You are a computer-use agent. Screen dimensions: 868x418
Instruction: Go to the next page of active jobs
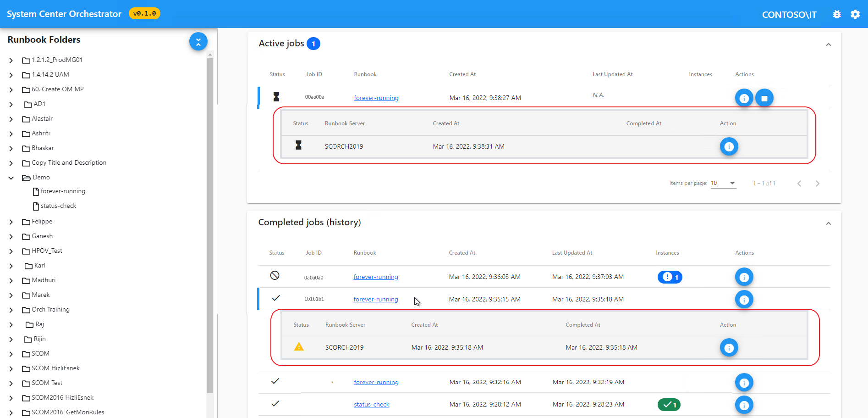[818, 183]
